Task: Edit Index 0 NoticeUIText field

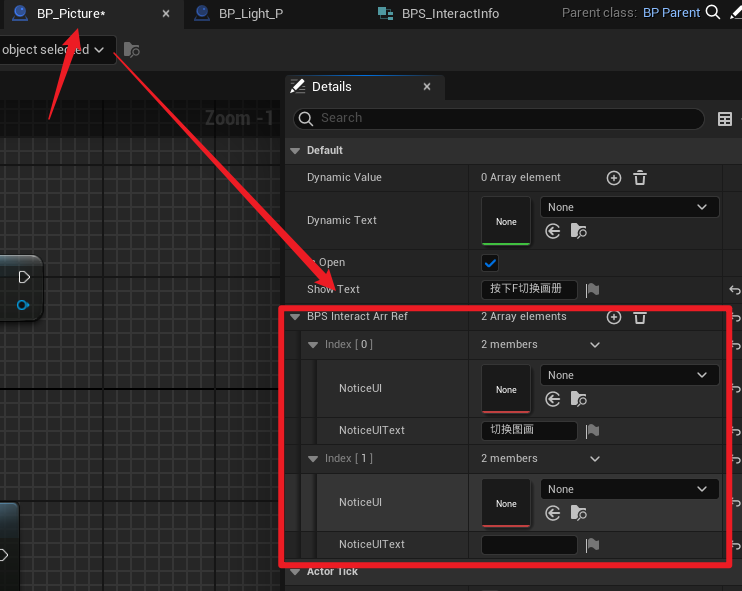Action: coord(529,431)
